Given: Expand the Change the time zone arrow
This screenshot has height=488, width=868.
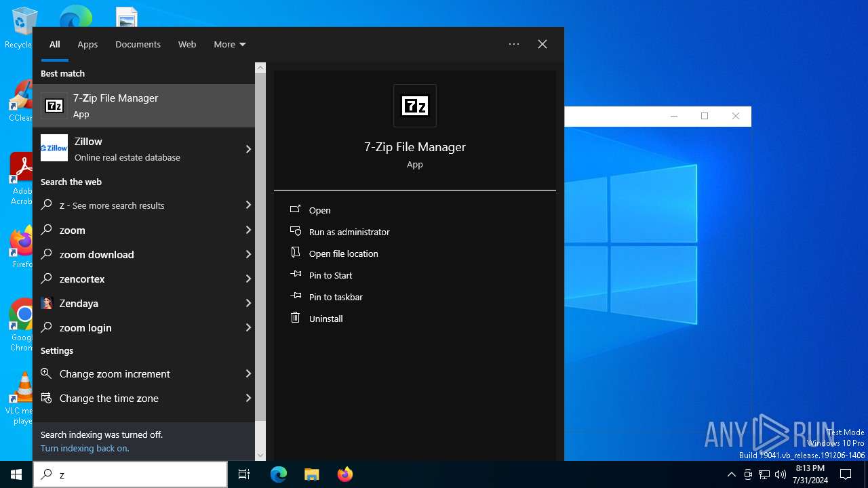Looking at the screenshot, I should [x=248, y=398].
